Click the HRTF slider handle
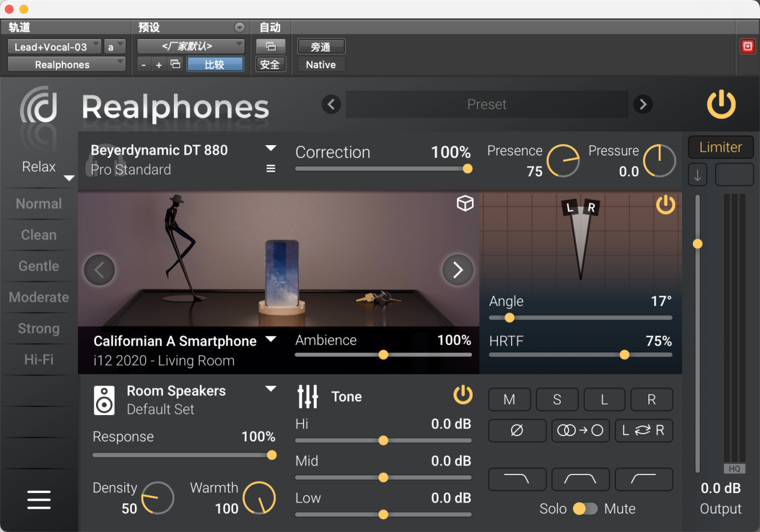 [x=624, y=355]
